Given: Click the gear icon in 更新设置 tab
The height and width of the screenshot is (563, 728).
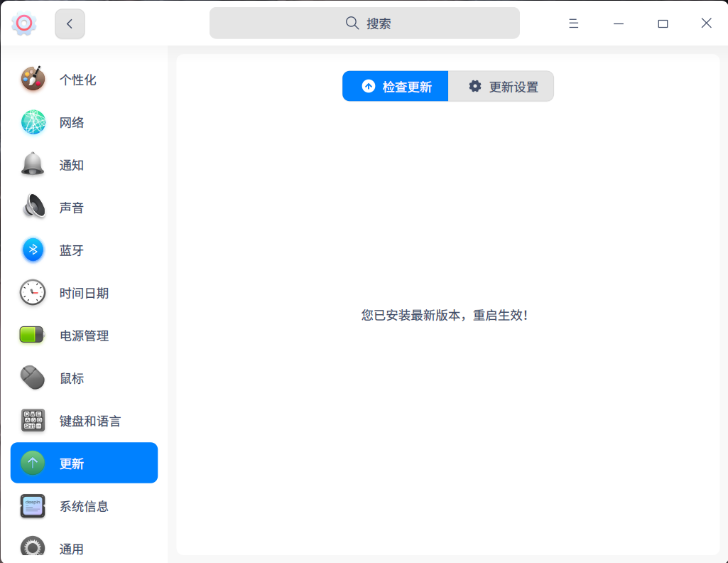Looking at the screenshot, I should [474, 86].
